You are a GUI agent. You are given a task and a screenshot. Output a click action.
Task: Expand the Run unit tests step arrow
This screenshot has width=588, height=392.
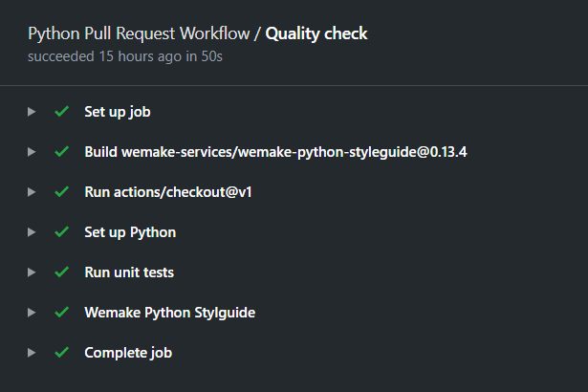pos(32,272)
